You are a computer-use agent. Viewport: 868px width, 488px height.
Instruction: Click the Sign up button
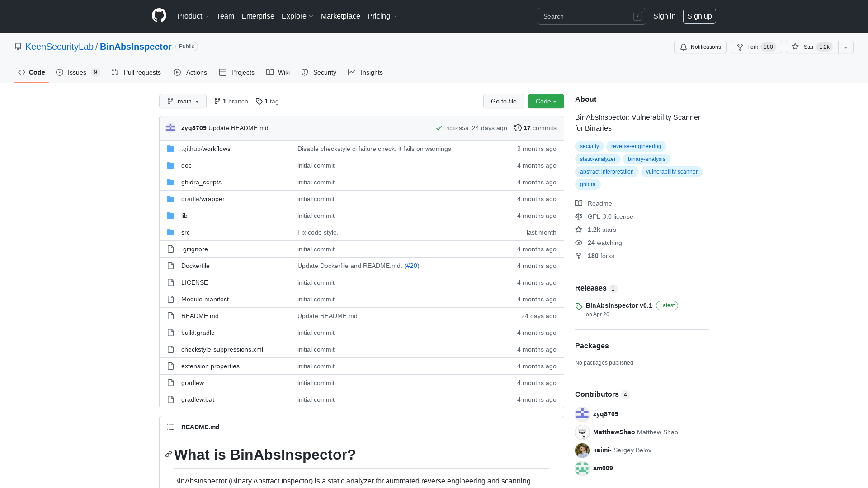click(699, 16)
